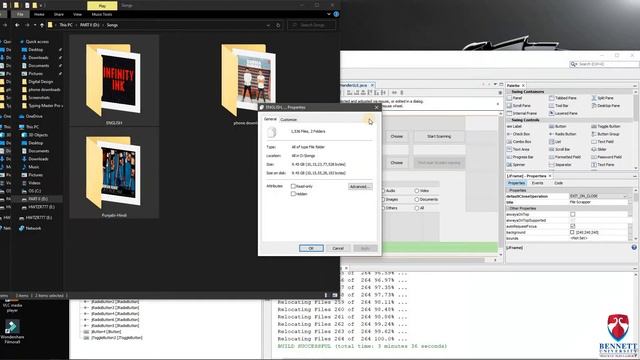Select This PC in navigation pane
The height and width of the screenshot is (360, 640).
(x=32, y=127)
